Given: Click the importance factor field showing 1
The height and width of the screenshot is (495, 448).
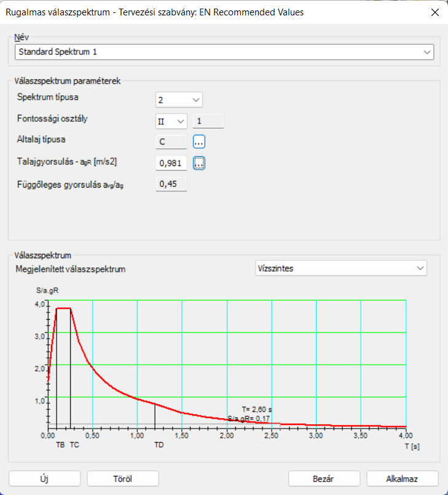Looking at the screenshot, I should 208,121.
